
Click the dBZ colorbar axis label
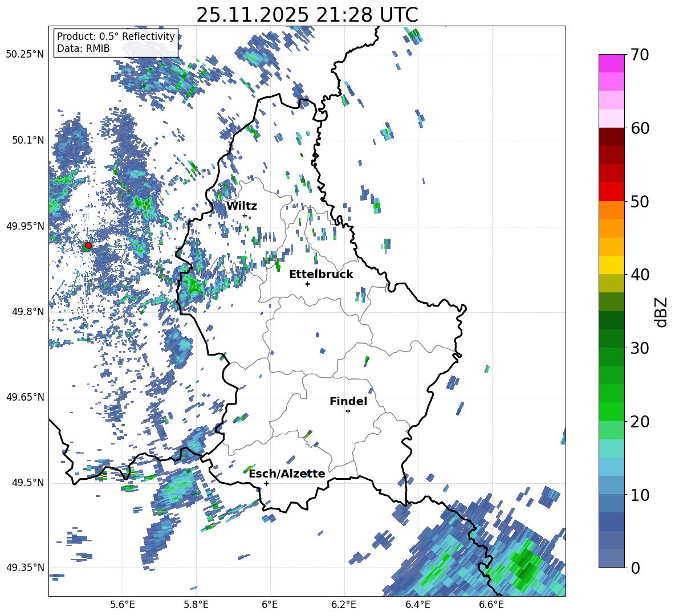coord(662,312)
